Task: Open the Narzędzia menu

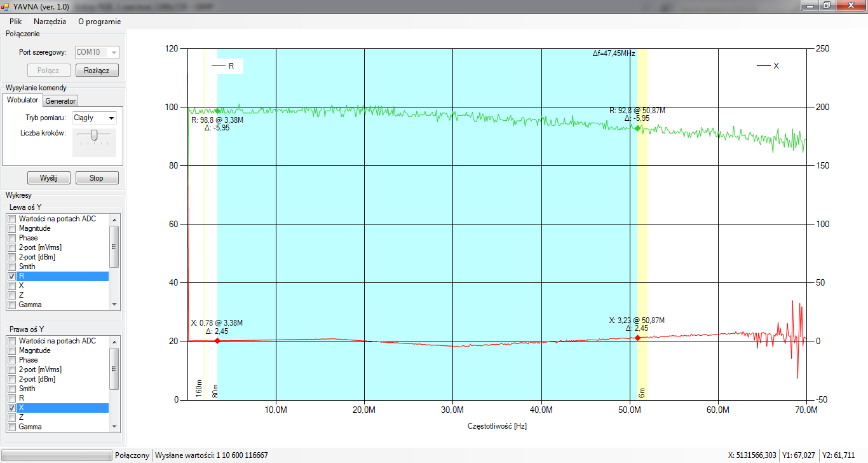Action: [50, 22]
